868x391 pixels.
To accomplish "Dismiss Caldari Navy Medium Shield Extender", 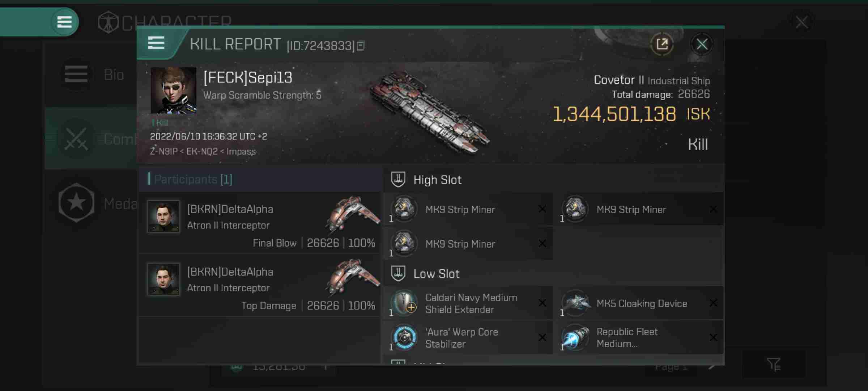I will tap(542, 303).
